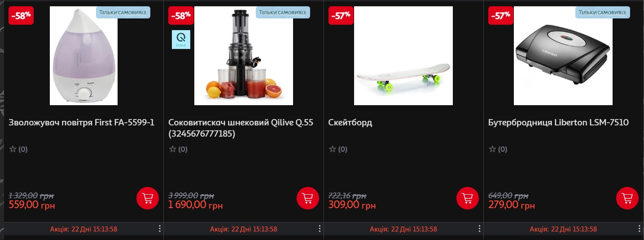This screenshot has height=240, width=644.
Task: Add the skateboard to cart
Action: coord(467,198)
